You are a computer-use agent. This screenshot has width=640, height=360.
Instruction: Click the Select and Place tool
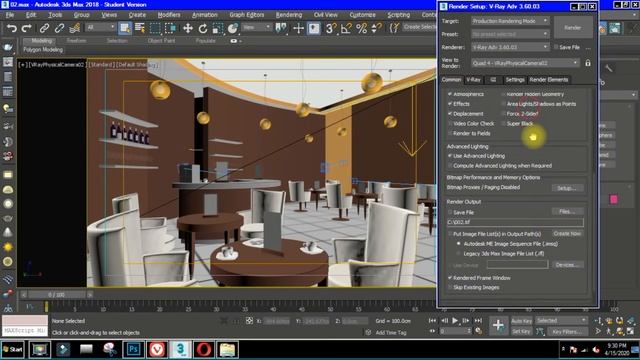coord(233,28)
